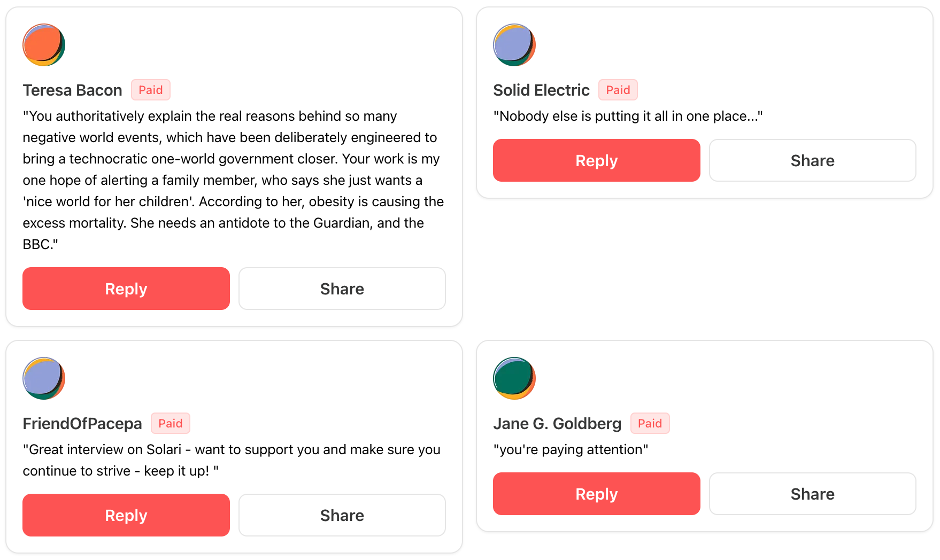Reply to FriendOfPacepa's comment

126,515
